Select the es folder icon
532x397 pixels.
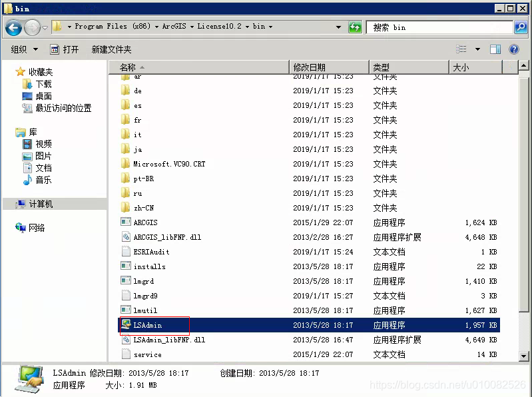(x=126, y=105)
